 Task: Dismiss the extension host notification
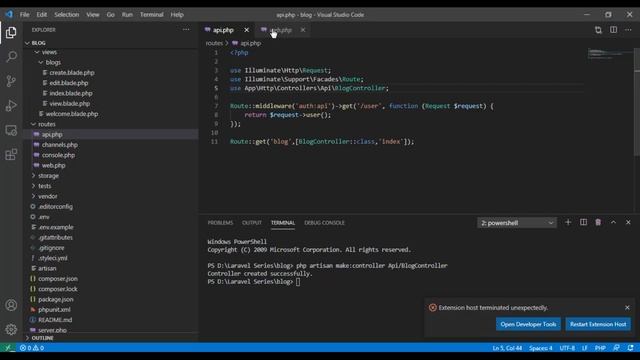point(627,307)
